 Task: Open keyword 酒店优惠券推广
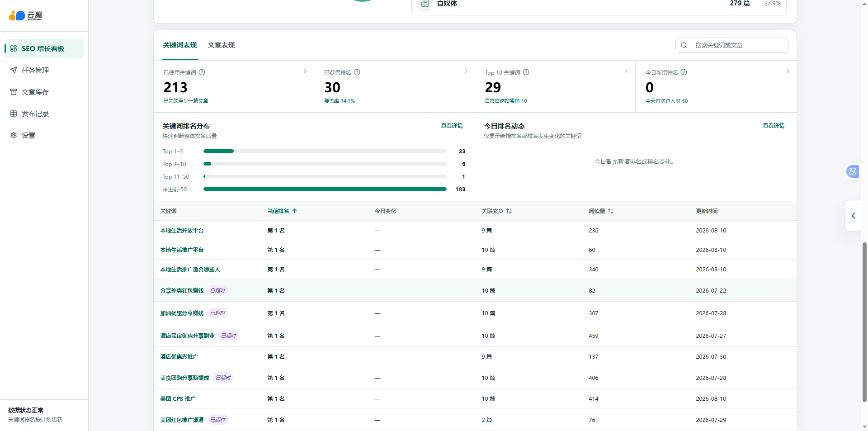179,357
